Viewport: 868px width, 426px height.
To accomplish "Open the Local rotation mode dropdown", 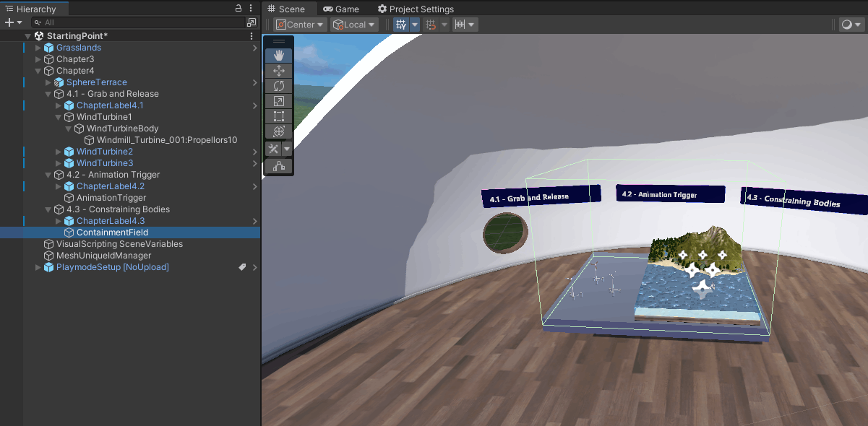I will pyautogui.click(x=354, y=25).
